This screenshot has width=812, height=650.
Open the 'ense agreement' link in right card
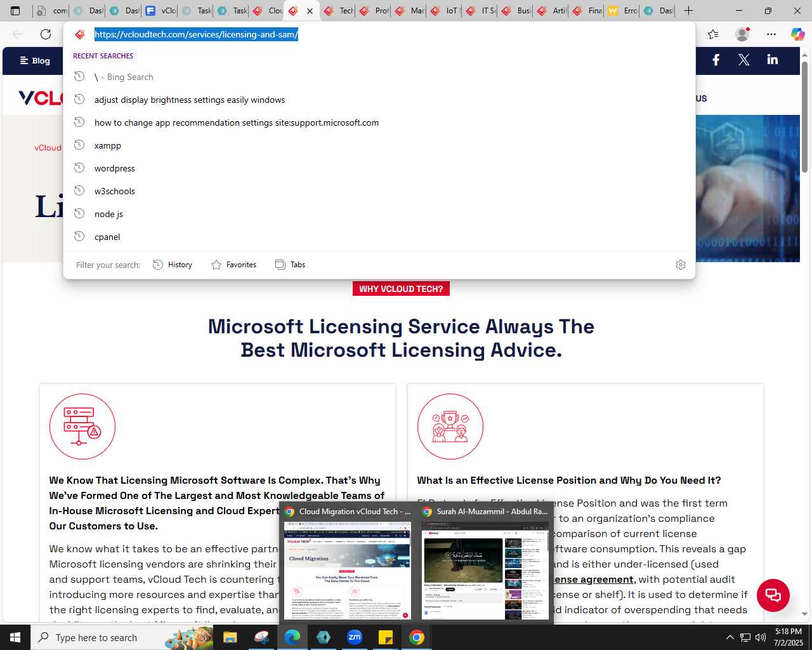point(594,580)
